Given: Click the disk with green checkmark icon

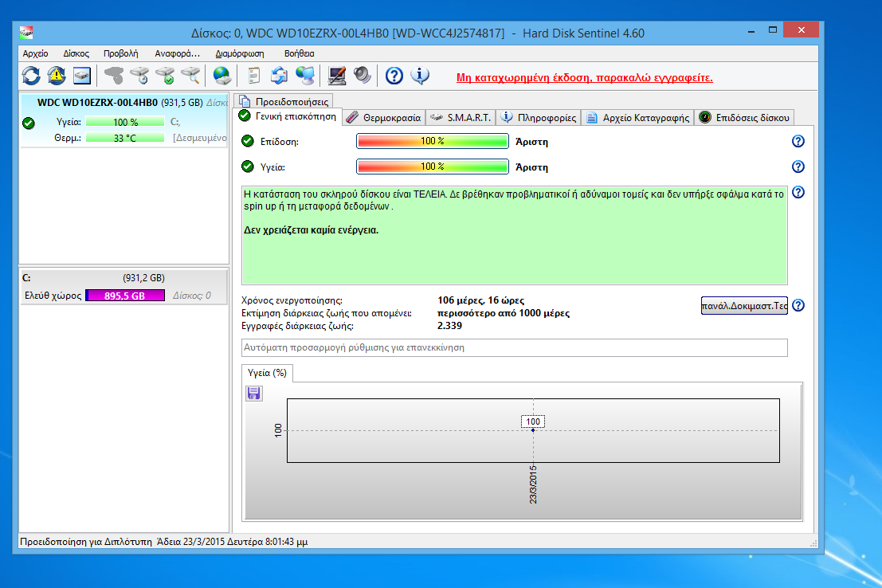Looking at the screenshot, I should (x=166, y=76).
